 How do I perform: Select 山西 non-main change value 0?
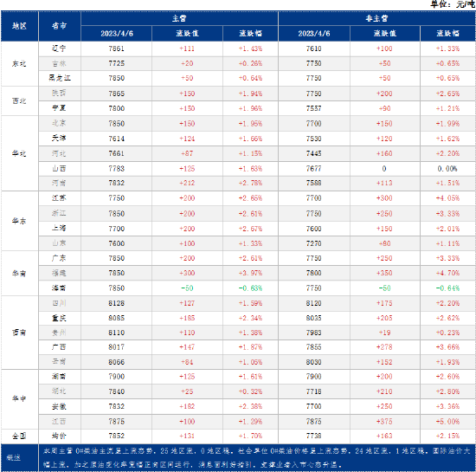[384, 169]
